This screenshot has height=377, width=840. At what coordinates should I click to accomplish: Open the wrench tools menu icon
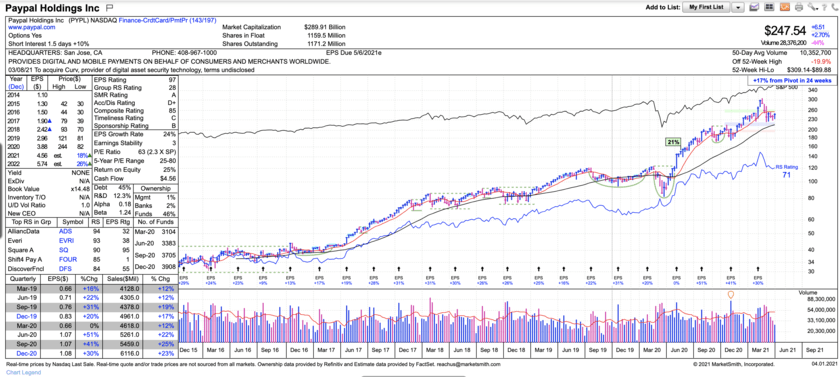point(812,7)
